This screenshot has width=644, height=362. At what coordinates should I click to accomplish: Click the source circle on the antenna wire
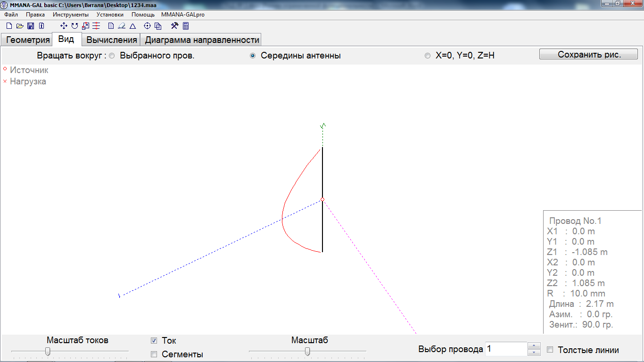[x=322, y=199]
